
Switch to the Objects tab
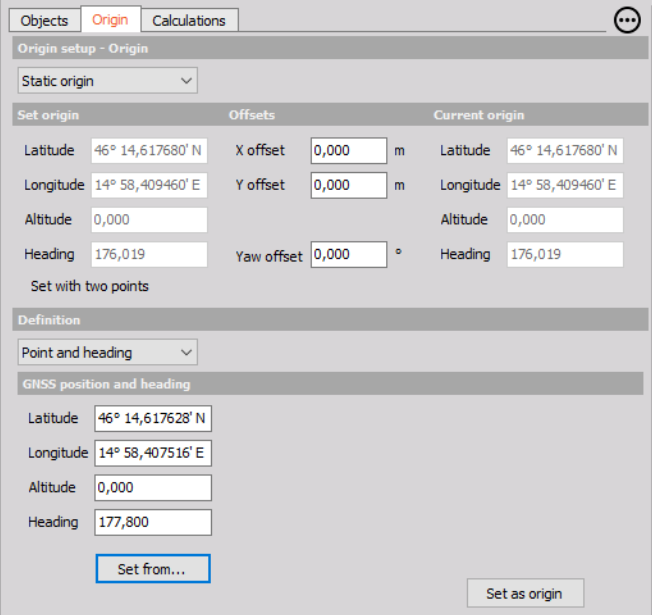(44, 20)
